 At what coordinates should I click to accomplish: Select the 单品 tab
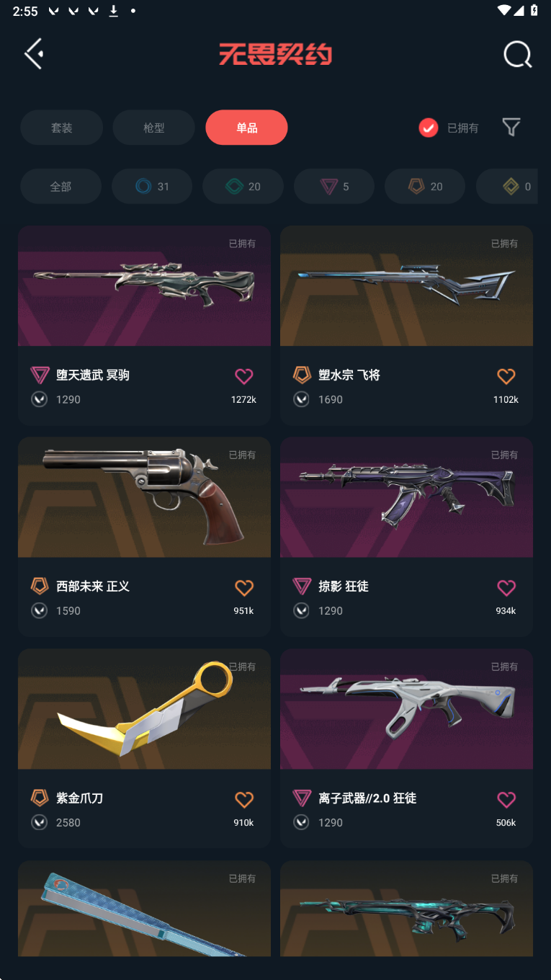click(x=246, y=128)
